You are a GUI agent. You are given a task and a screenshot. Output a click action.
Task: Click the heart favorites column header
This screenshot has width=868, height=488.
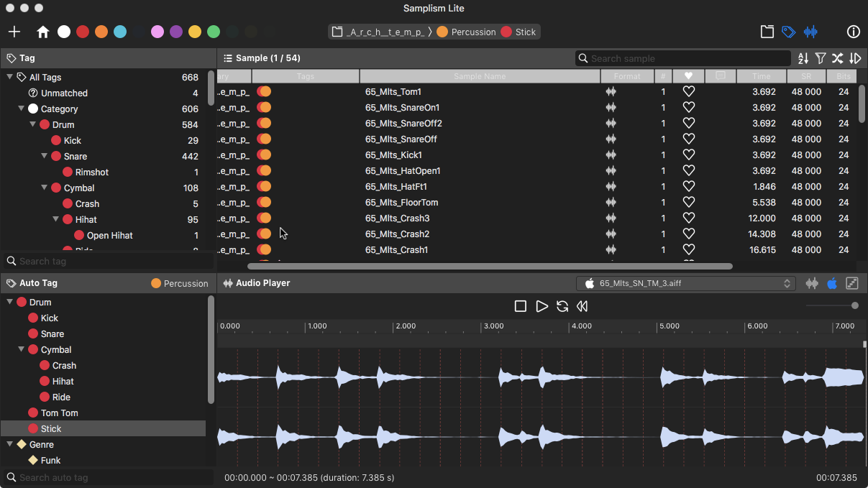pyautogui.click(x=688, y=76)
